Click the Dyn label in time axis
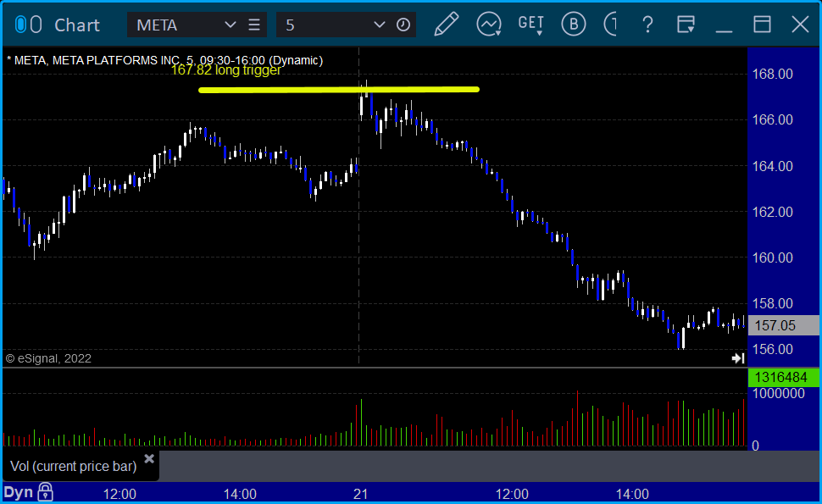 pos(19,492)
